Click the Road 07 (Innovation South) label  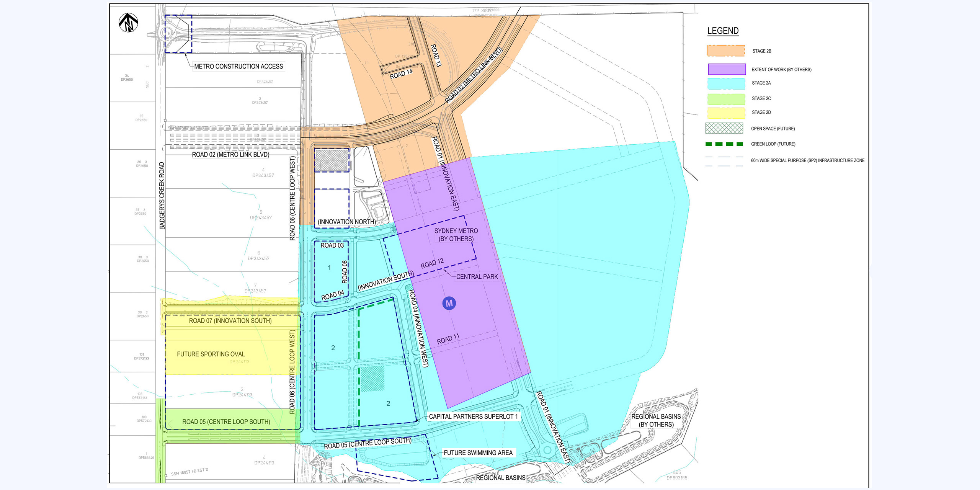click(x=230, y=321)
